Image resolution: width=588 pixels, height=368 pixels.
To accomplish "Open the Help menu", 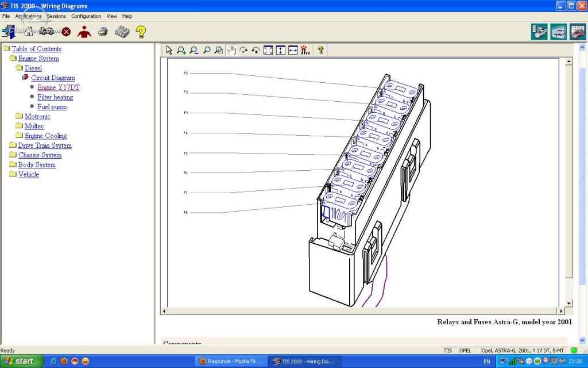I will [127, 16].
